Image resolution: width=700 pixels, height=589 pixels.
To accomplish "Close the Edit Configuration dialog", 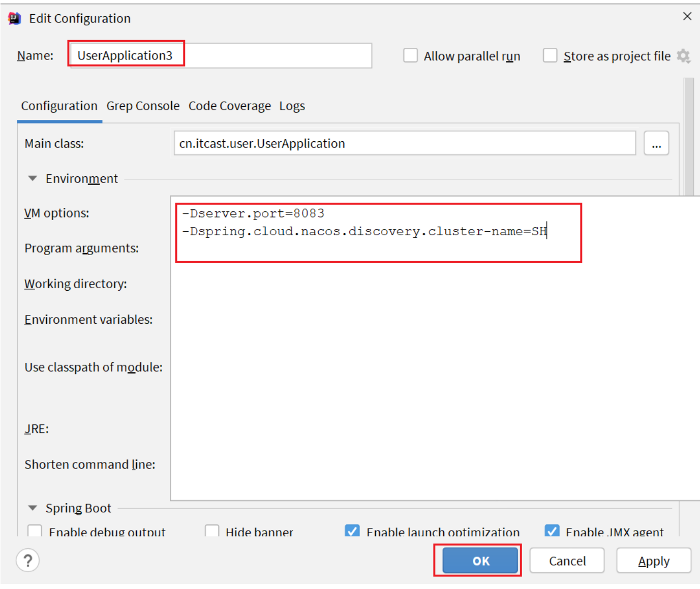I will coord(687,16).
